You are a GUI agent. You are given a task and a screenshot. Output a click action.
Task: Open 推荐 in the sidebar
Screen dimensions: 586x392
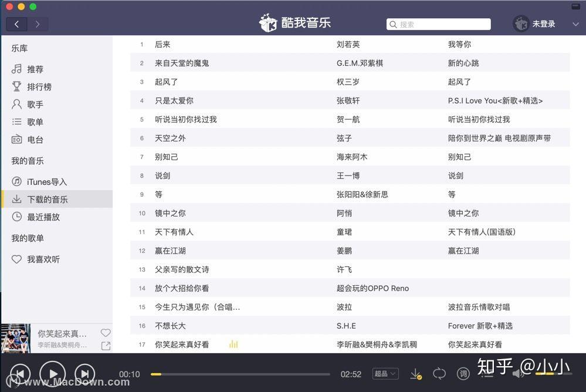35,69
